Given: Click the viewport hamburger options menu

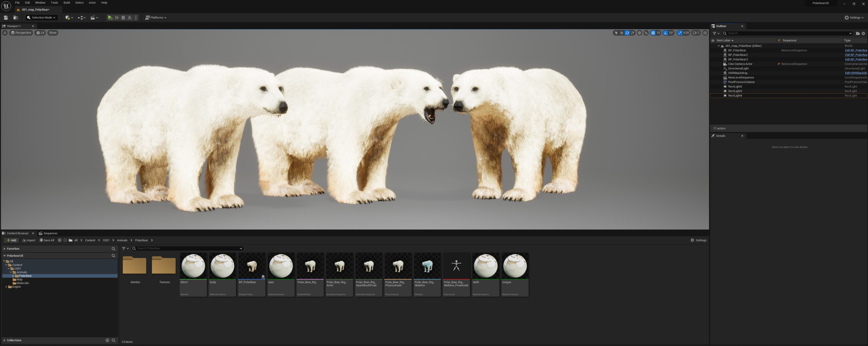Looking at the screenshot, I should click(5, 33).
